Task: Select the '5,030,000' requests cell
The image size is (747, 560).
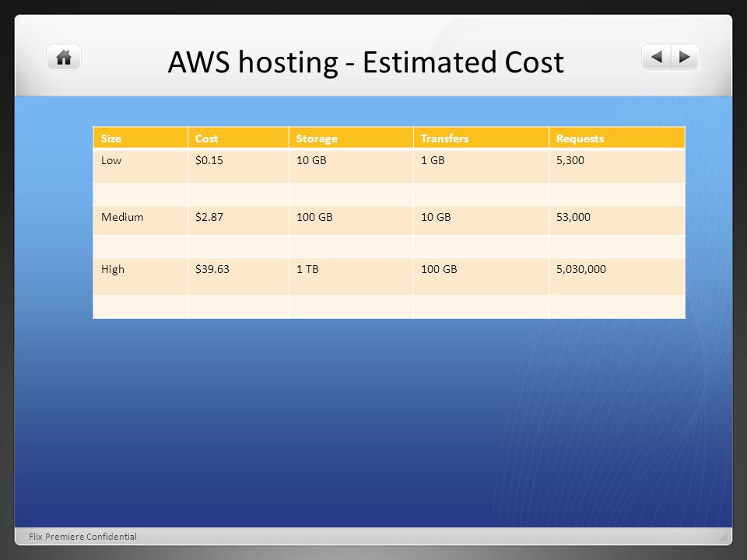Action: click(617, 276)
